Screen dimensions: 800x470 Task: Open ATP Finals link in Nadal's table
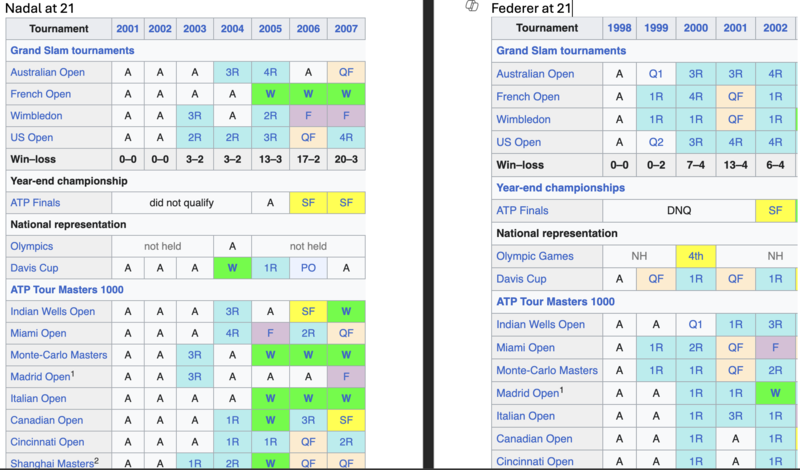[x=35, y=203]
